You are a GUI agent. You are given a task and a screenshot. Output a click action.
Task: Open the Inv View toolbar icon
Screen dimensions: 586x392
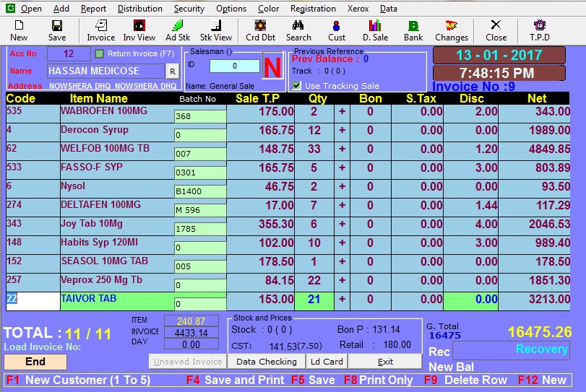[139, 25]
